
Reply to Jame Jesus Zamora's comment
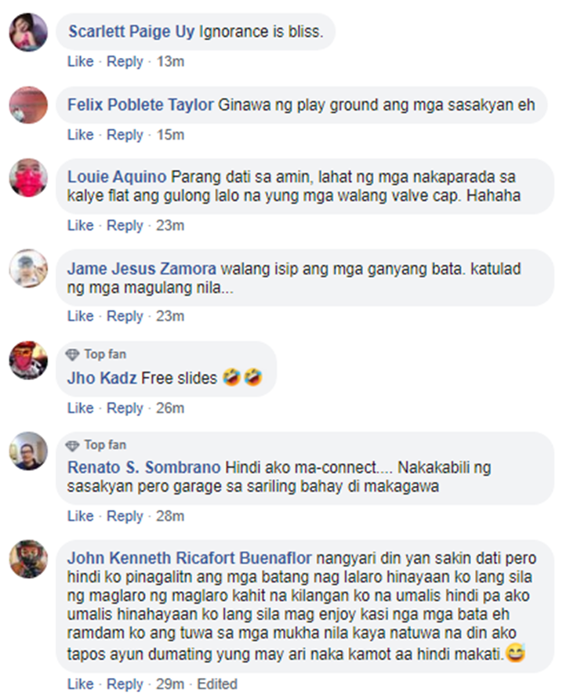(125, 316)
